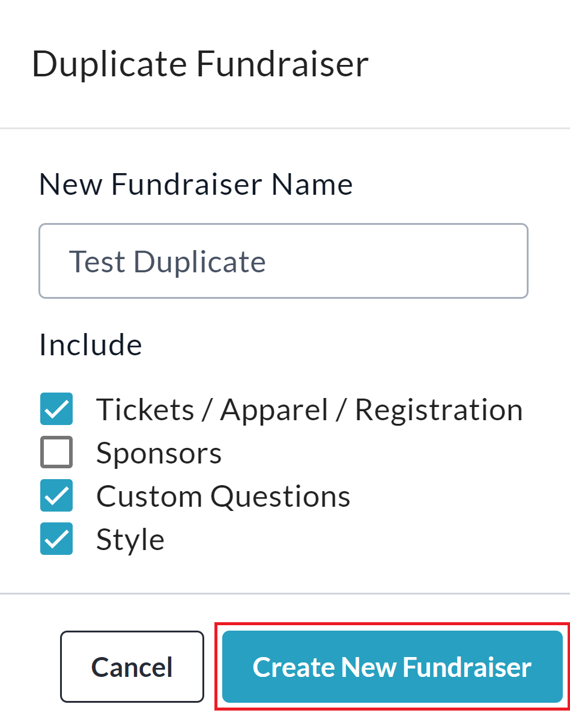This screenshot has height=728, width=570.
Task: Select the 'Custom Questions' label text
Action: pos(223,497)
